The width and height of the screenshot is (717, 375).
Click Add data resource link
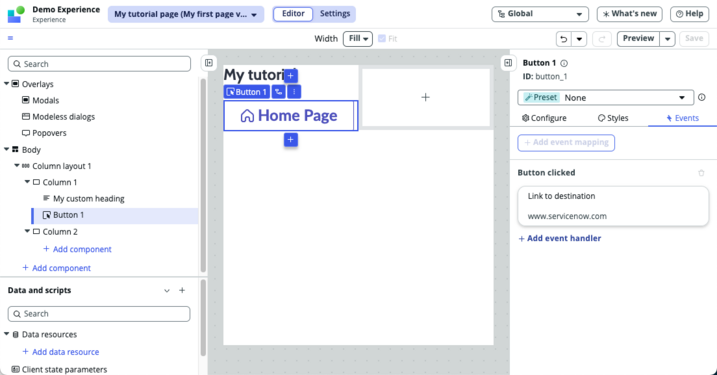[x=61, y=352]
